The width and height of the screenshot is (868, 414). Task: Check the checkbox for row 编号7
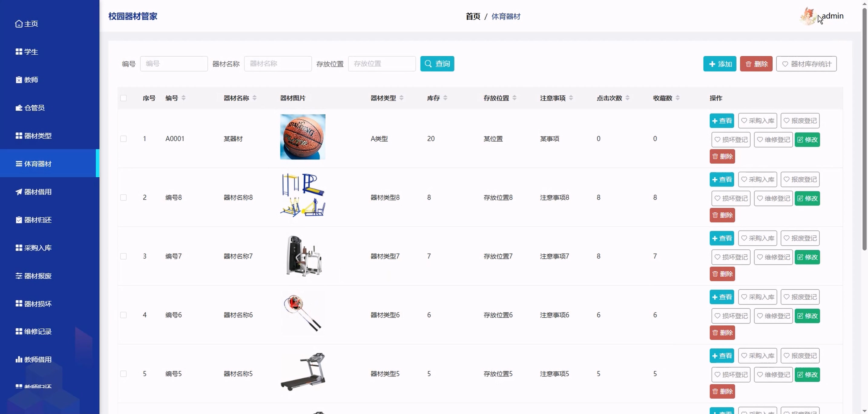click(123, 256)
